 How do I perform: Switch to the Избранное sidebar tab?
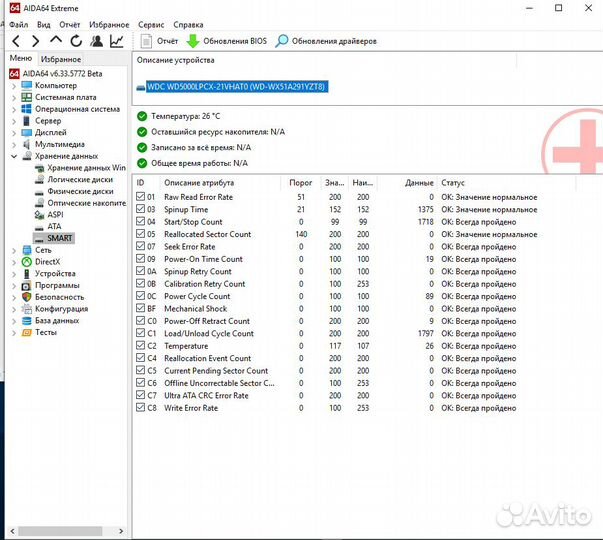point(61,59)
